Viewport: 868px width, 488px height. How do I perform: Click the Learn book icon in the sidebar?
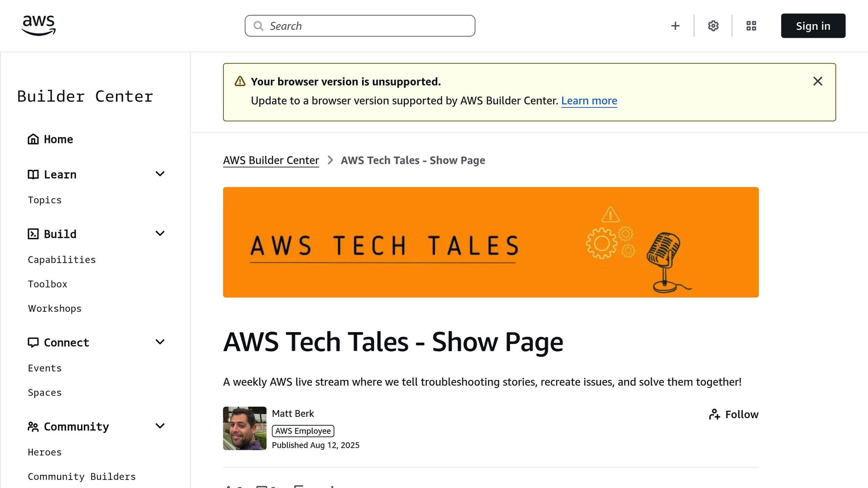(x=33, y=174)
